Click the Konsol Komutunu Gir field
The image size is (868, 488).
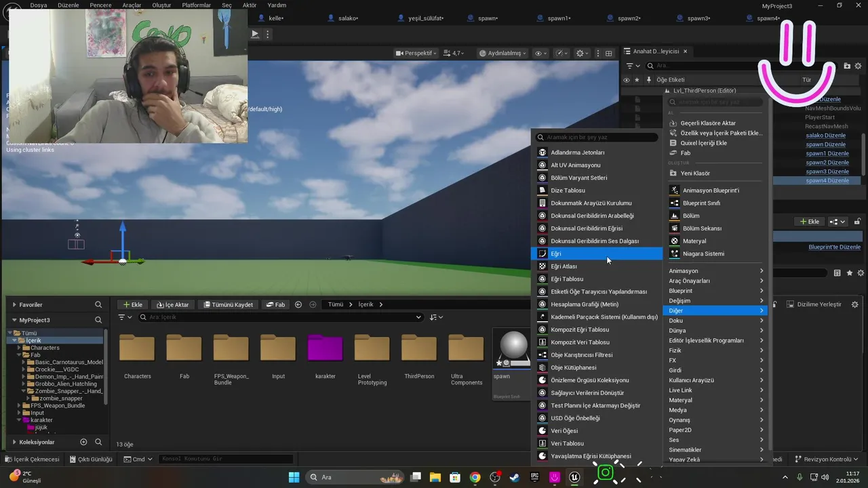(226, 459)
